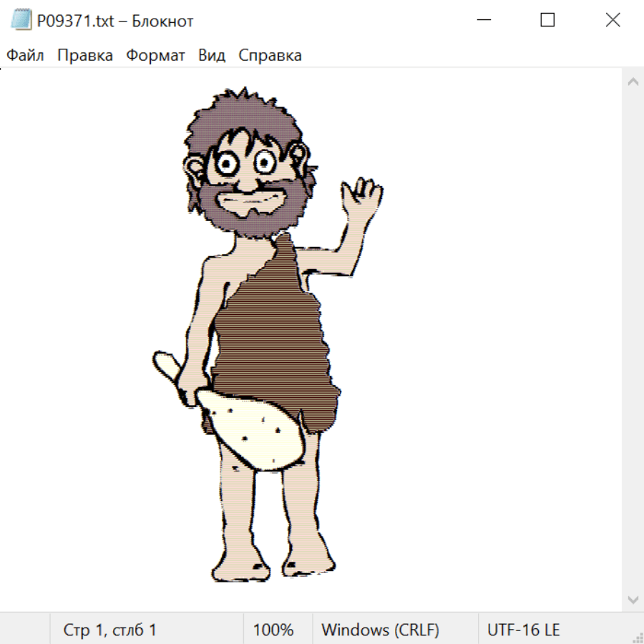Screen dimensions: 644x644
Task: Place cursor on the caveman's waving hand
Action: pyautogui.click(x=361, y=197)
